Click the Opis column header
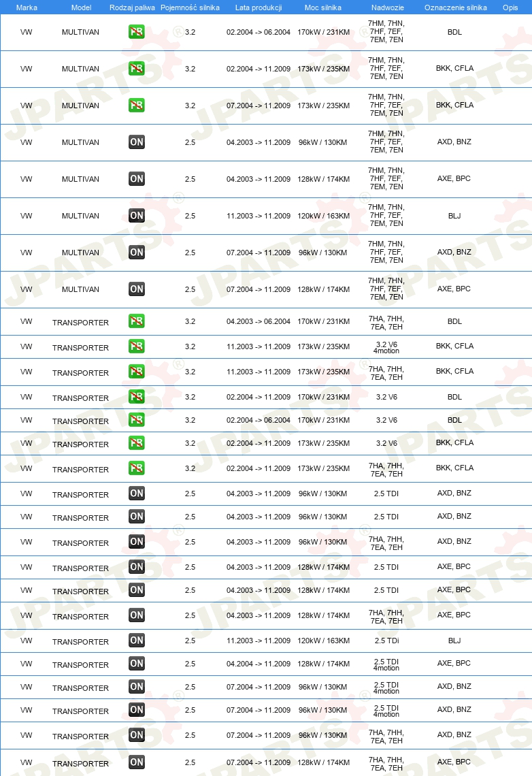This screenshot has width=532, height=776. (x=510, y=7)
